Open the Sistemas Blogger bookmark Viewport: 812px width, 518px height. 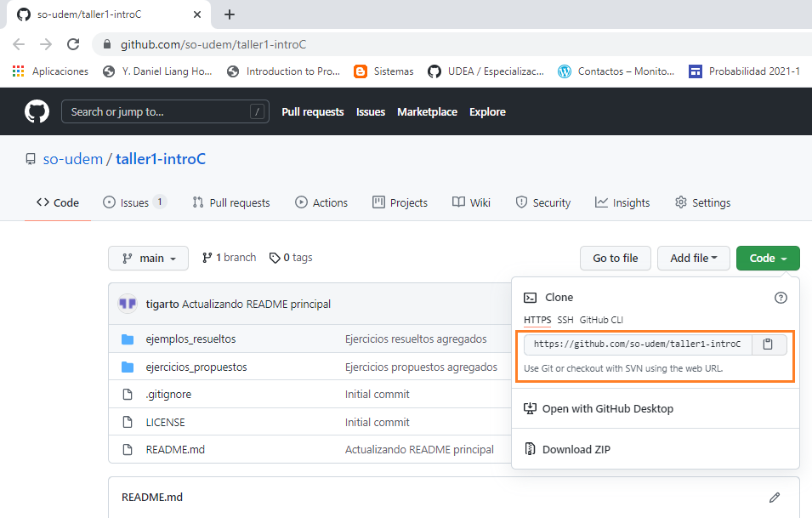pos(383,71)
